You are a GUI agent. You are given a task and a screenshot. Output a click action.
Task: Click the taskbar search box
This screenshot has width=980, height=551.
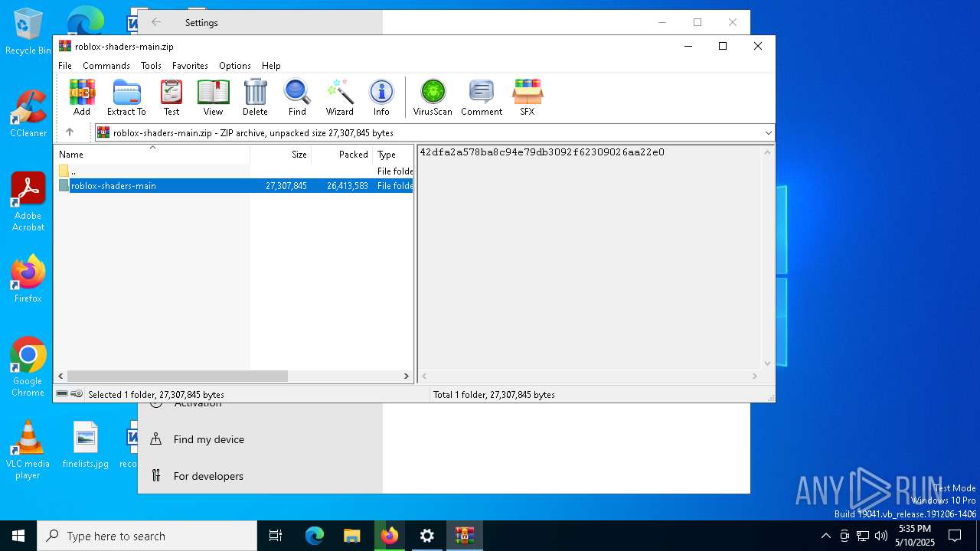[147, 536]
